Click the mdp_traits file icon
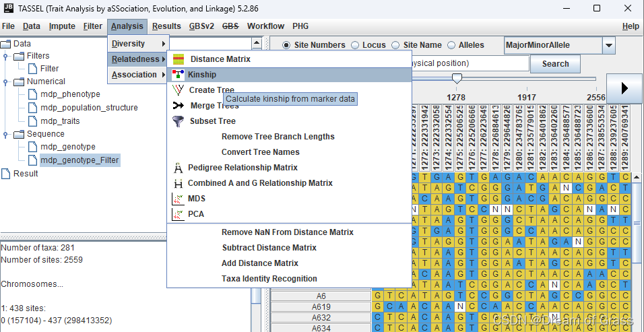 click(32, 121)
